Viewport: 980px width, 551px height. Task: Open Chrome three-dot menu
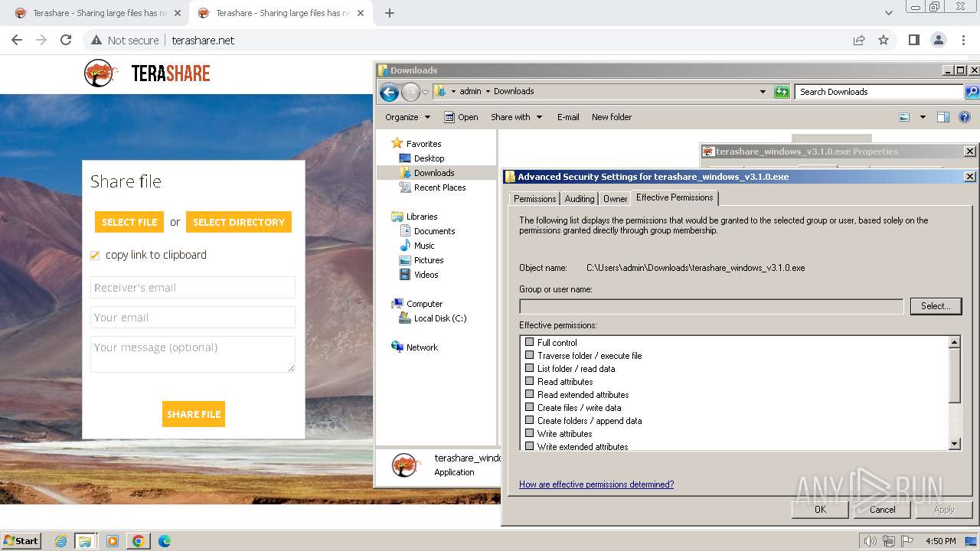tap(962, 40)
